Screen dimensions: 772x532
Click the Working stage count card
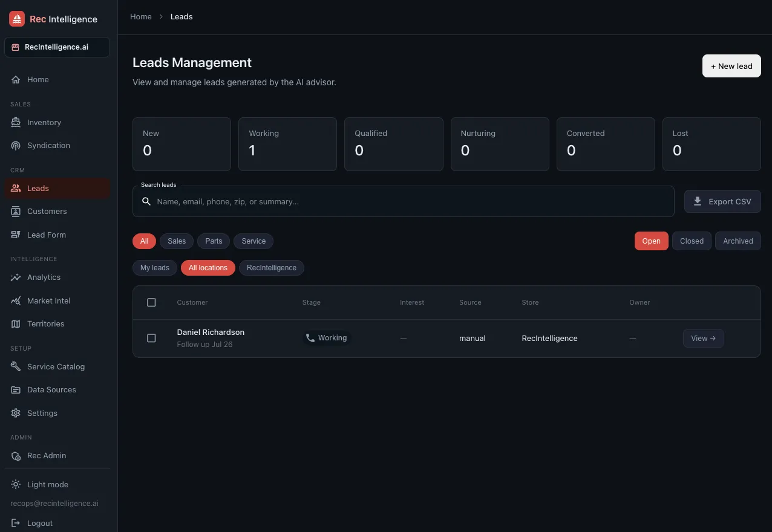point(288,144)
